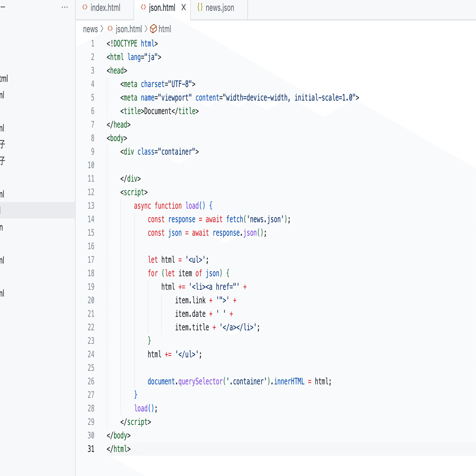Screen dimensions: 476x476
Task: Switch to the news.json tab
Action: point(220,8)
